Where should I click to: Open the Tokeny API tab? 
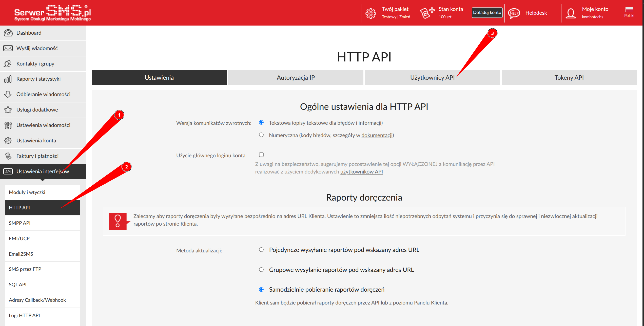point(569,78)
